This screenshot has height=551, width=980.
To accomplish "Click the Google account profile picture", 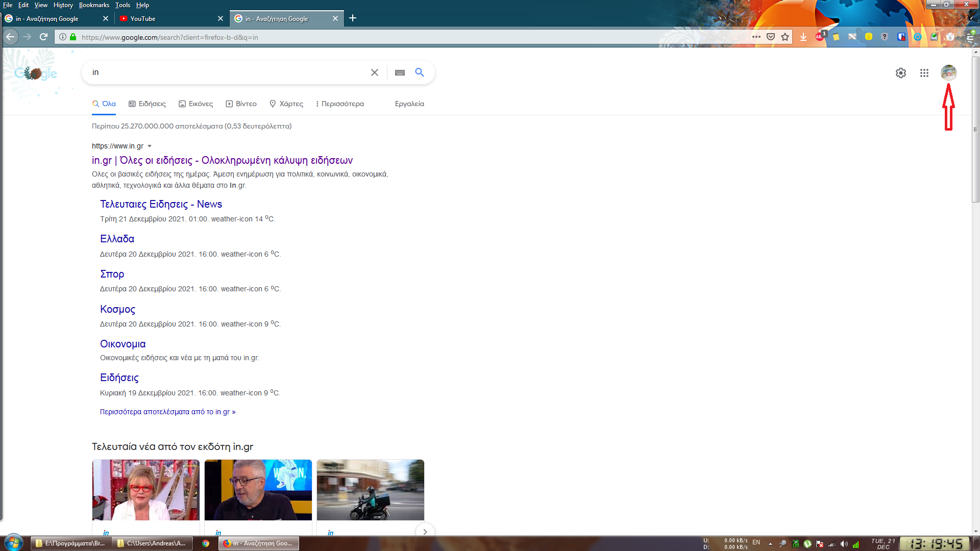I will [948, 72].
